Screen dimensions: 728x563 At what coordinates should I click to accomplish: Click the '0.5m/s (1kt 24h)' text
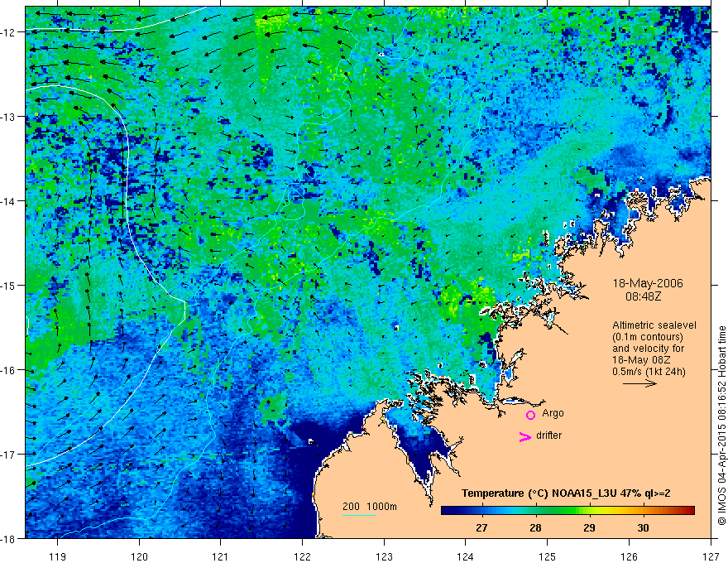tap(649, 372)
